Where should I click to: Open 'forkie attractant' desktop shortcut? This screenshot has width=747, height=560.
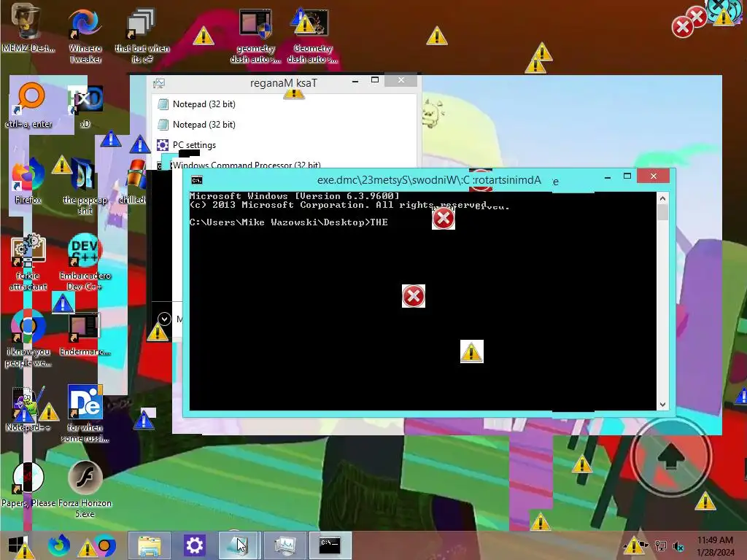point(28,262)
